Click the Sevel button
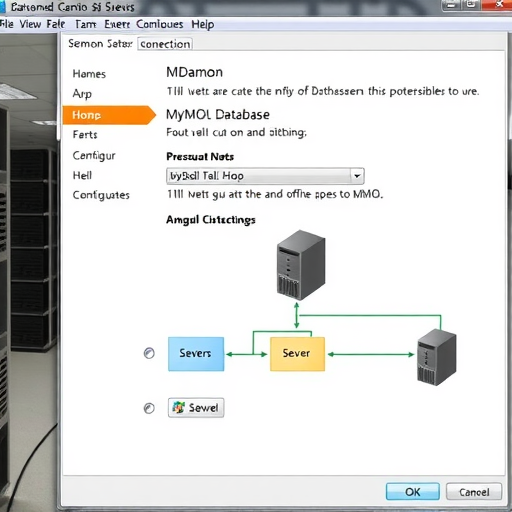This screenshot has height=512, width=512. tap(196, 408)
